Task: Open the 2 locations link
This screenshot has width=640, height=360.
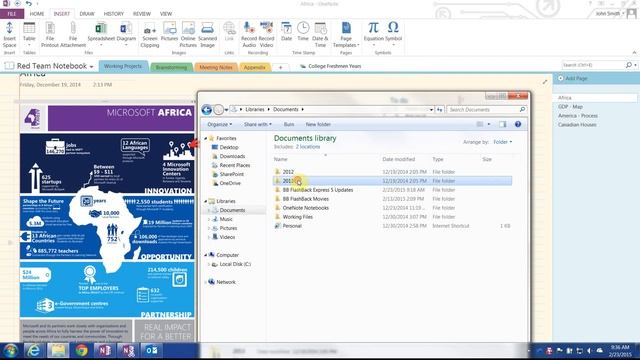Action: [x=308, y=147]
